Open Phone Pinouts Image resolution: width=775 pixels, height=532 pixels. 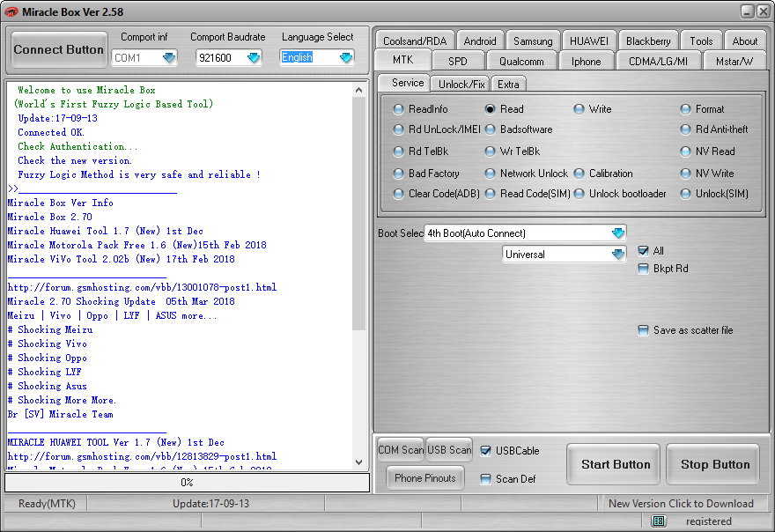[x=425, y=477]
